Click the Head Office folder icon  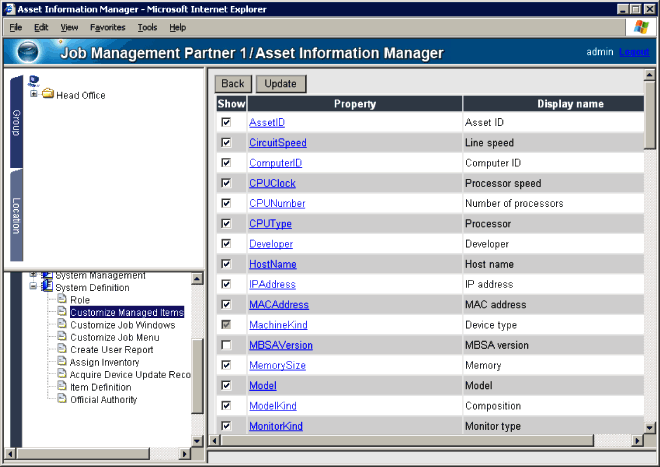pyautogui.click(x=47, y=95)
